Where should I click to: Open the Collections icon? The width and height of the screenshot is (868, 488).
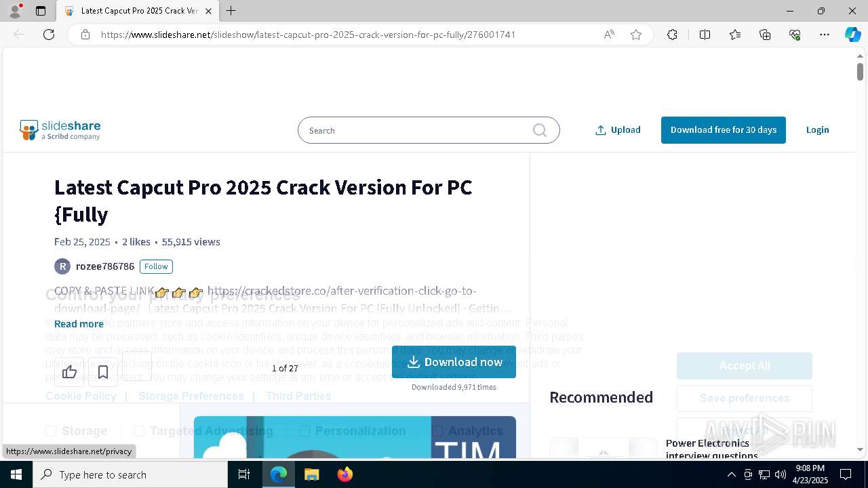[x=765, y=35]
